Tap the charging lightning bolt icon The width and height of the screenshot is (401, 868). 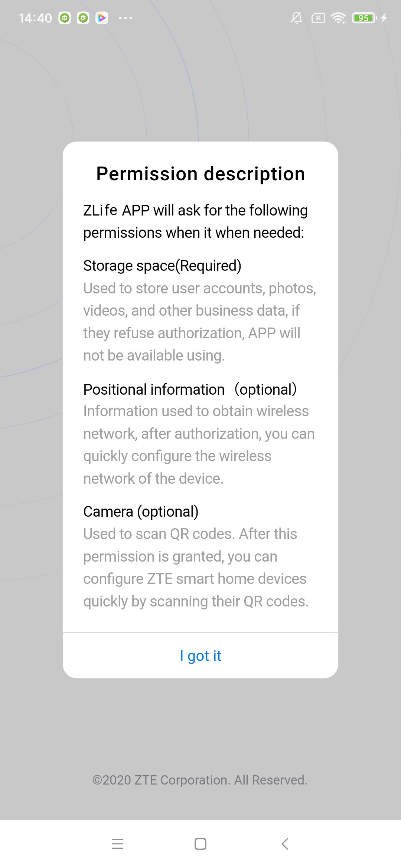(x=384, y=18)
